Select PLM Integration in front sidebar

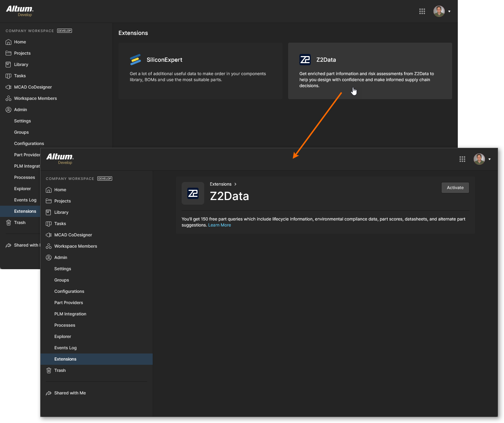(70, 314)
